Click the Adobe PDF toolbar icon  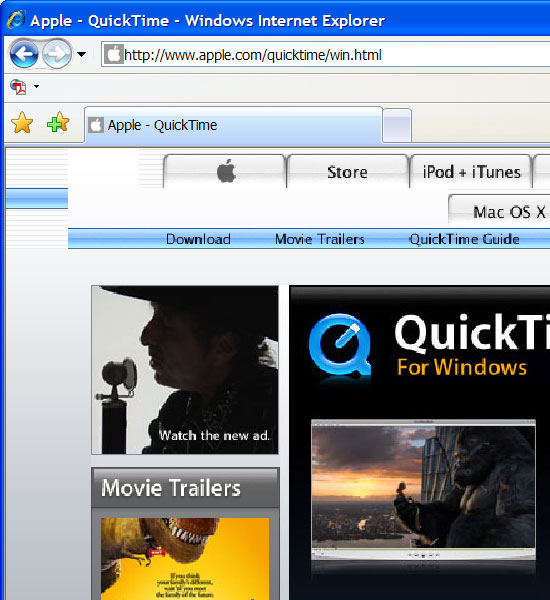(x=18, y=86)
